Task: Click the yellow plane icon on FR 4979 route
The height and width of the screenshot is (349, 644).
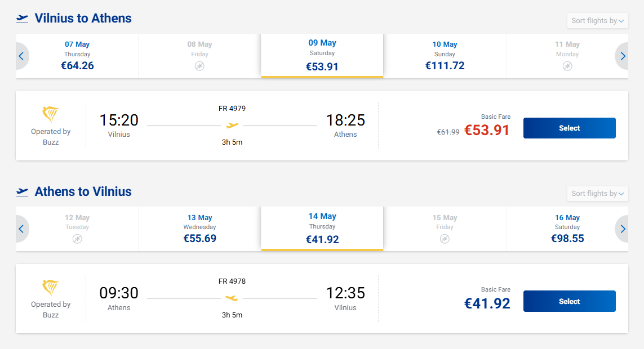Action: pyautogui.click(x=232, y=125)
